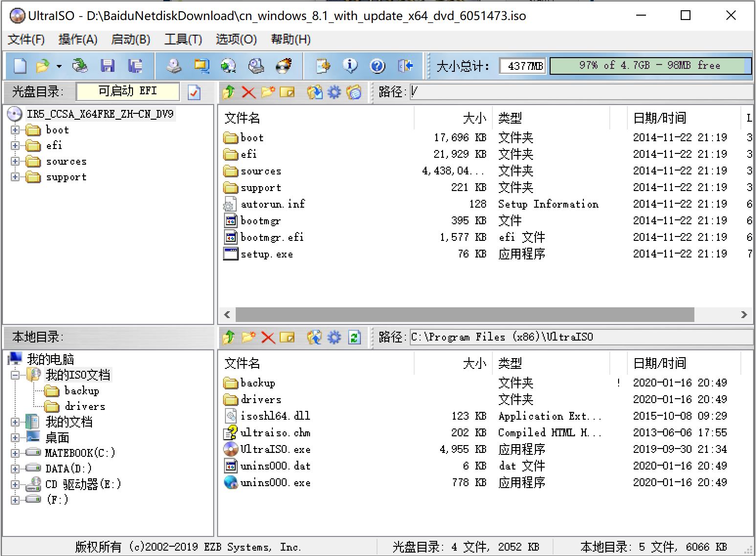The height and width of the screenshot is (556, 756).
Task: Click the Exit door icon in the toolbar
Action: (x=405, y=65)
